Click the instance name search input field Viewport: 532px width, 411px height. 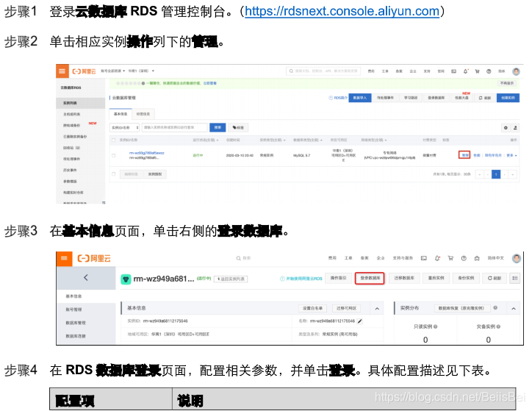[x=174, y=128]
